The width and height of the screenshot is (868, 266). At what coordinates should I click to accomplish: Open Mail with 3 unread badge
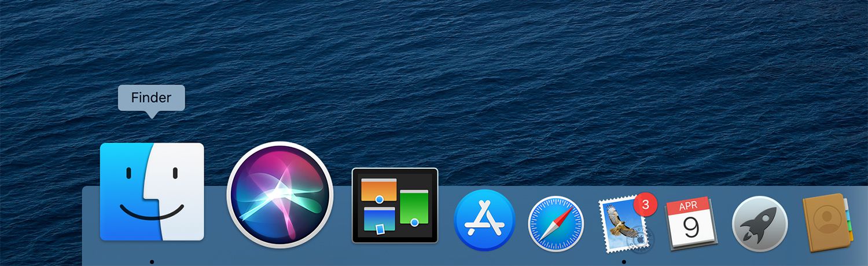pyautogui.click(x=627, y=224)
